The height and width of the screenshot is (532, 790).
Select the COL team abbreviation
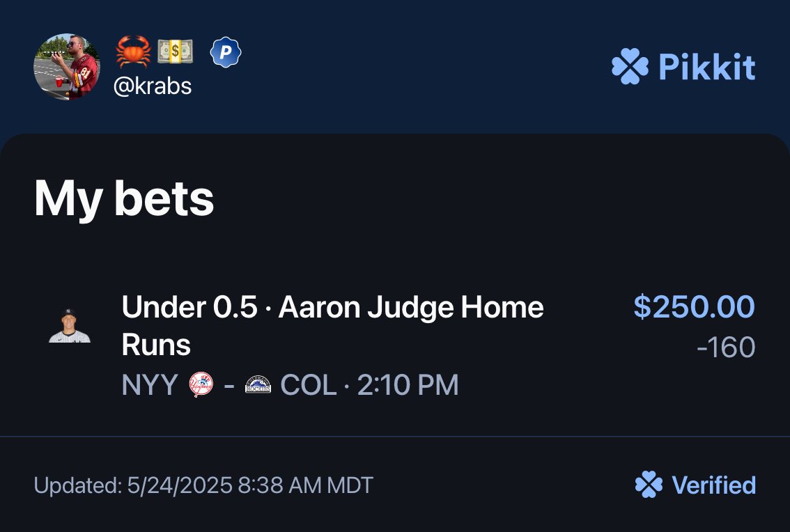click(309, 385)
